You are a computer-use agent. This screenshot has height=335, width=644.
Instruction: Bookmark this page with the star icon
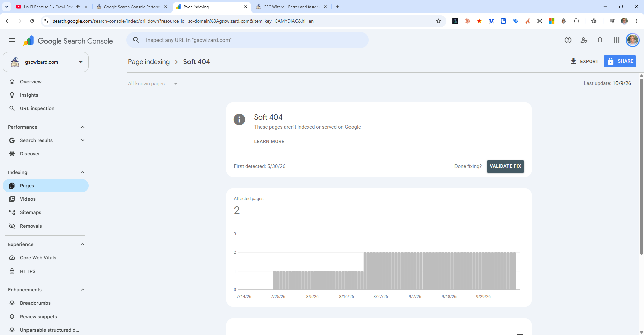pos(438,21)
